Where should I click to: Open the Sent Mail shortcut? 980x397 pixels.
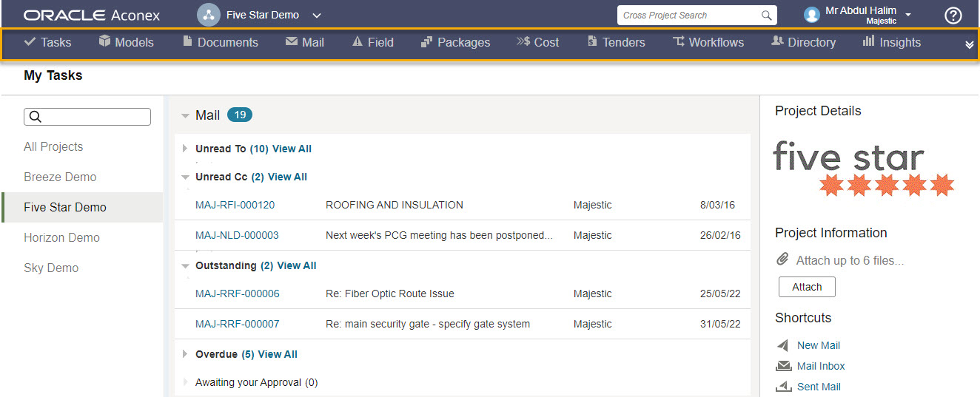[819, 387]
